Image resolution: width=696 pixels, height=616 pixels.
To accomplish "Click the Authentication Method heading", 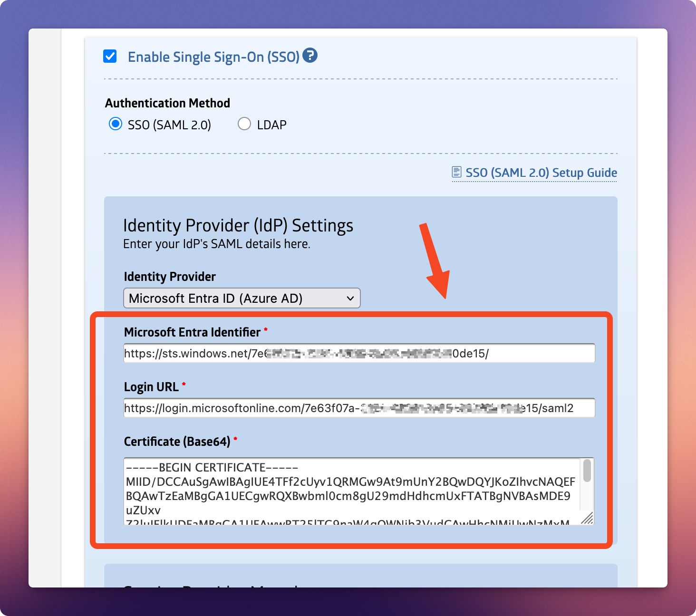I will coord(167,103).
